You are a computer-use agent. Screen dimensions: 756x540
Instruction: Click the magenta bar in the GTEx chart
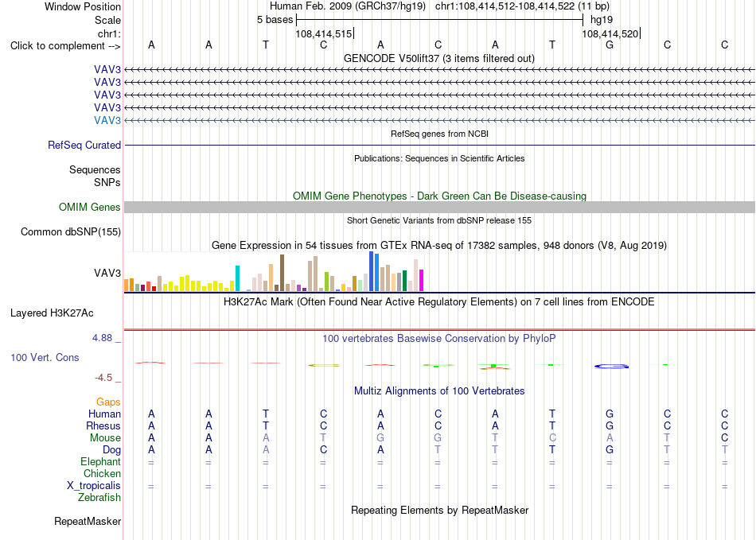point(422,281)
